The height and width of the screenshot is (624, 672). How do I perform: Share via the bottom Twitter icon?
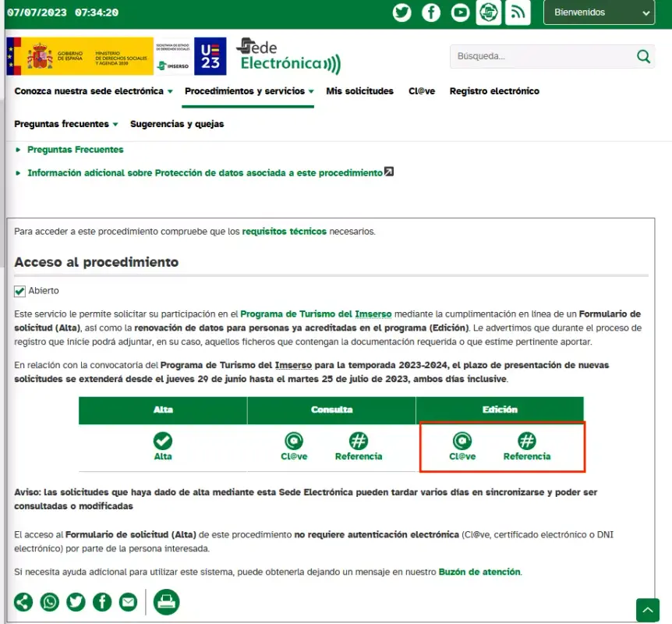pos(76,602)
